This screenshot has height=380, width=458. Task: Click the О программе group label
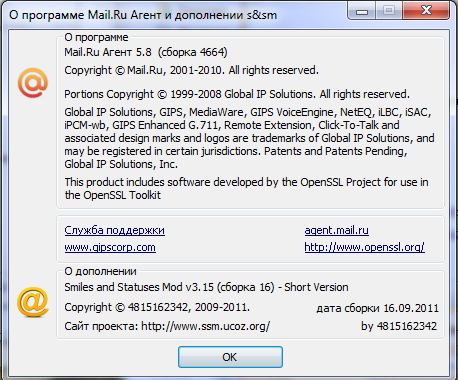(x=96, y=37)
